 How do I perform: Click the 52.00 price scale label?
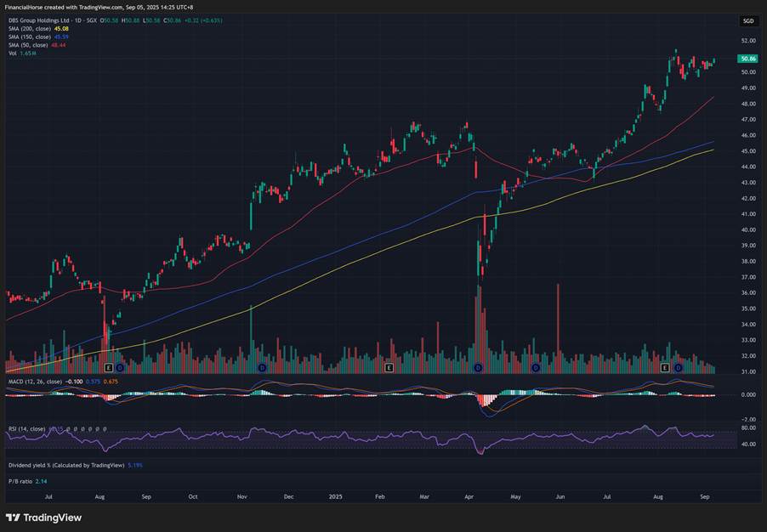(748, 41)
